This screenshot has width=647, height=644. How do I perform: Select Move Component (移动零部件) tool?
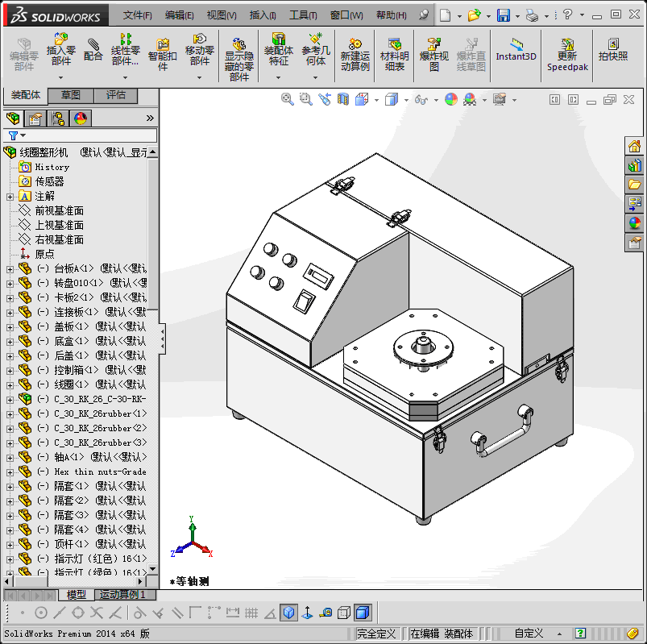click(199, 50)
